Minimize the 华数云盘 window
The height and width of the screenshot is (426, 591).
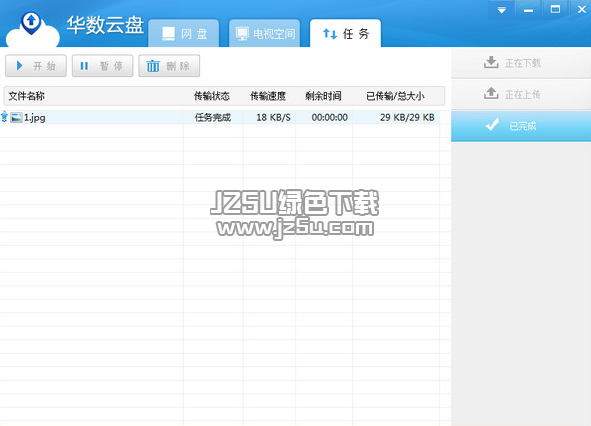[528, 10]
